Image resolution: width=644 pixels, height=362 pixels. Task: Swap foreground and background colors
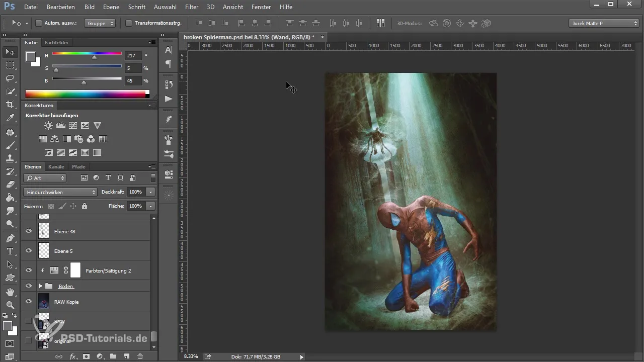coord(15,315)
